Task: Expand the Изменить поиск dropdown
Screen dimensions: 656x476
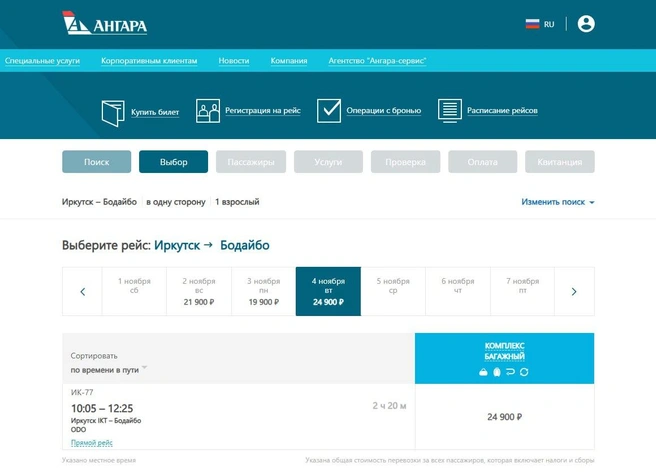Action: [x=557, y=202]
